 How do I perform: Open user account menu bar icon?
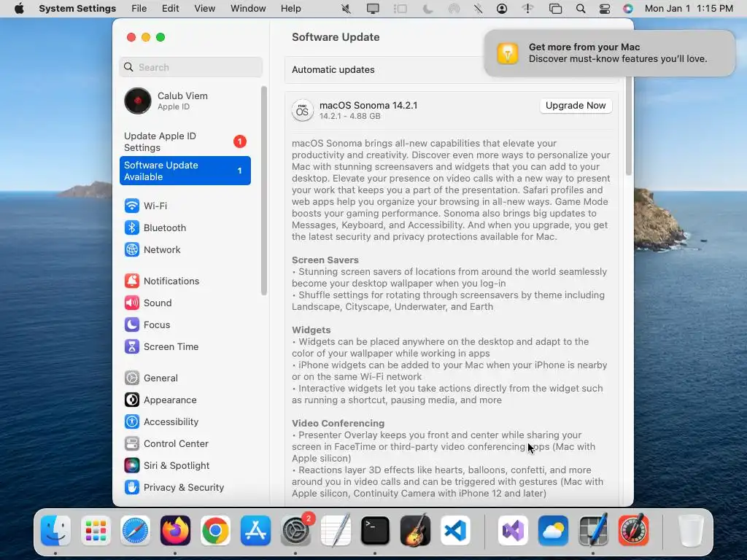tap(502, 9)
